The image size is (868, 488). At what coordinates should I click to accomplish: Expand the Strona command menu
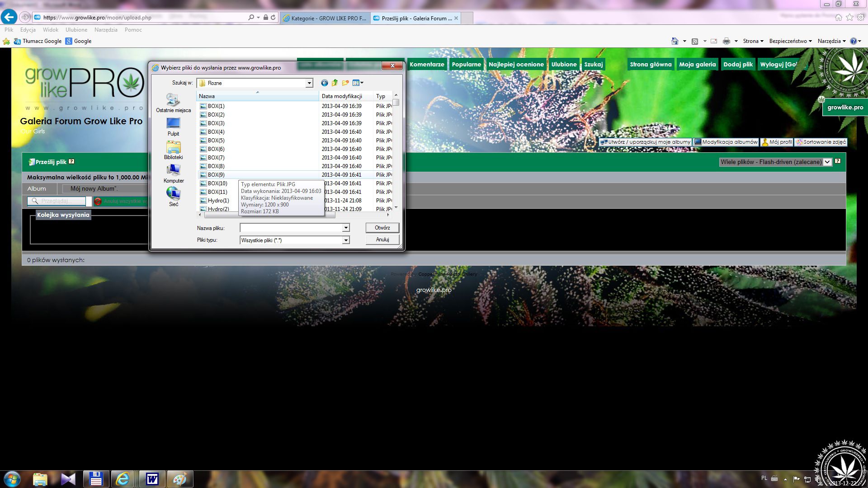click(x=753, y=41)
